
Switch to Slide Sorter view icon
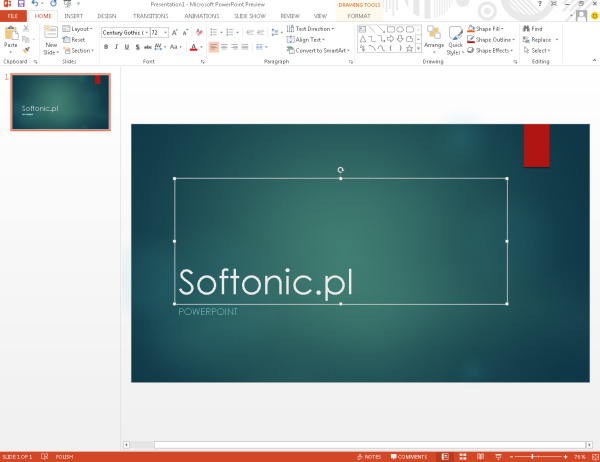point(462,456)
